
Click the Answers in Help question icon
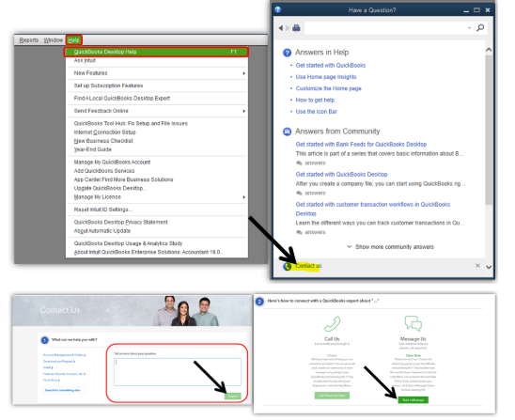287,53
